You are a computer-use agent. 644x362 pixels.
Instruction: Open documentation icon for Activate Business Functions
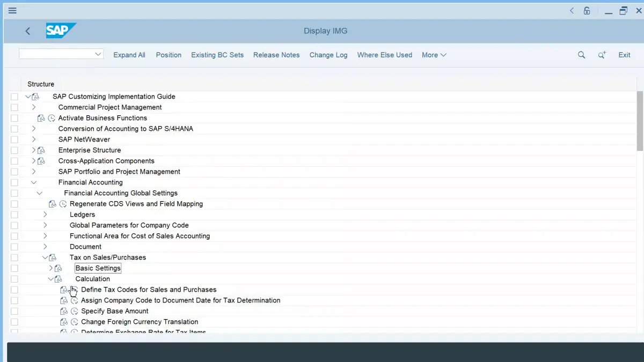click(41, 118)
